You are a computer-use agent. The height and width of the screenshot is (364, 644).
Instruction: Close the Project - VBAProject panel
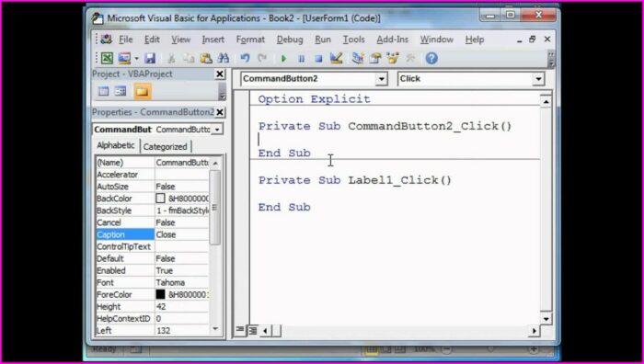[220, 74]
